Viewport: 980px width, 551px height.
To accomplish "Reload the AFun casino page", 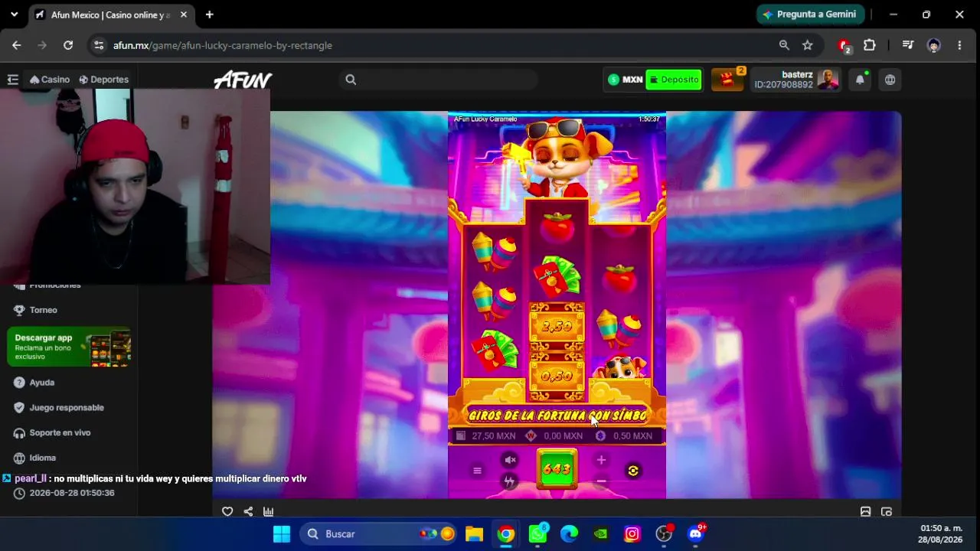I will [x=68, y=45].
